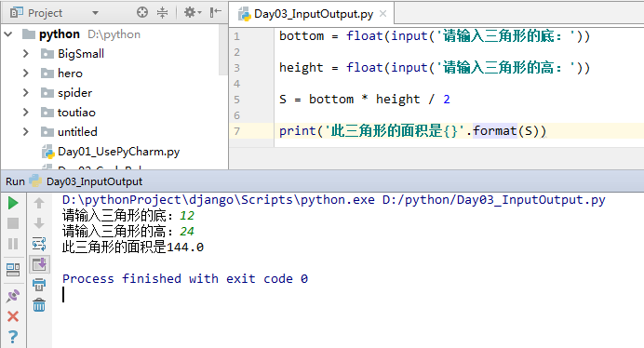Screen dimensions: 644x348
Task: Click the Scroll from Source target icon
Action: (x=142, y=12)
